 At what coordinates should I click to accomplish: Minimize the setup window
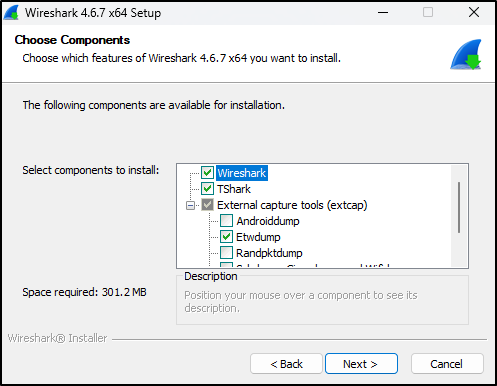pyautogui.click(x=383, y=13)
